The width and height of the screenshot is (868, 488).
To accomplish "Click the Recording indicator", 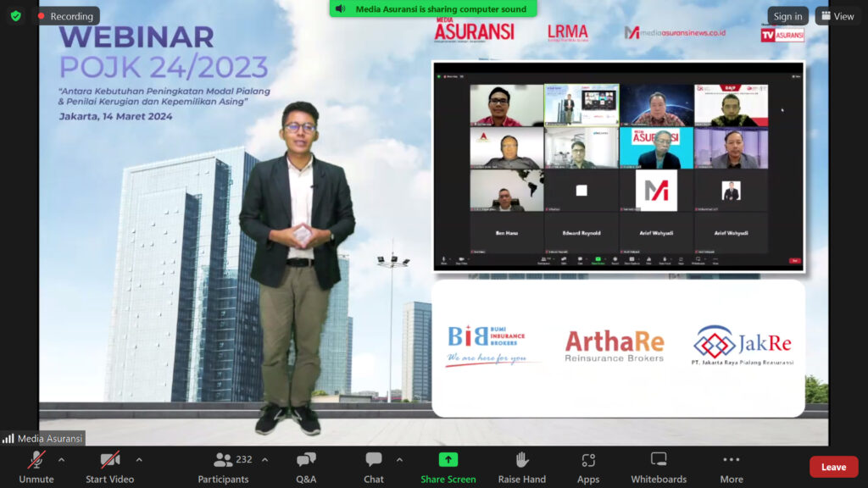I will 66,16.
